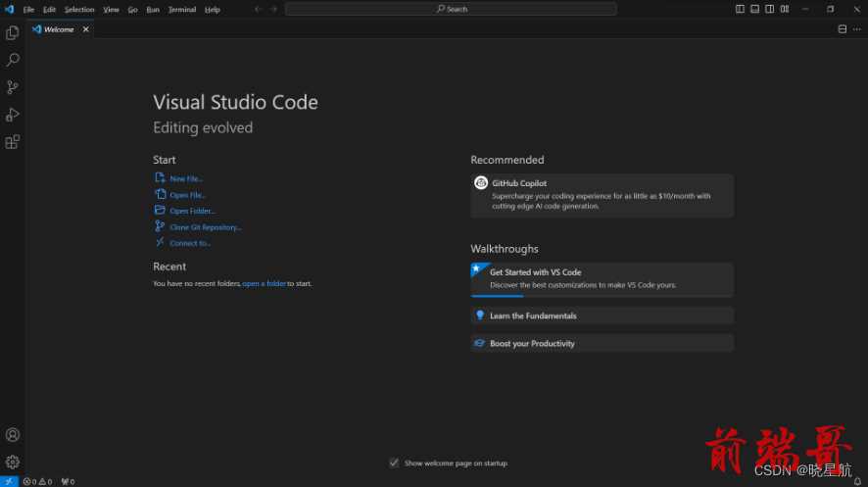Open the GitHub Copilot recommended card
Viewport: 868px width, 487px height.
(603, 195)
